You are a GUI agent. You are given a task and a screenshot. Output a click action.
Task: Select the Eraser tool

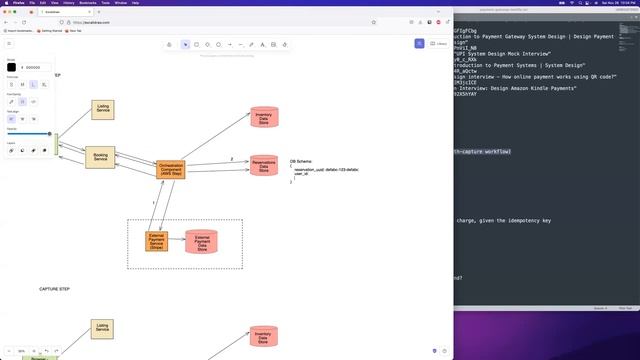pyautogui.click(x=285, y=44)
